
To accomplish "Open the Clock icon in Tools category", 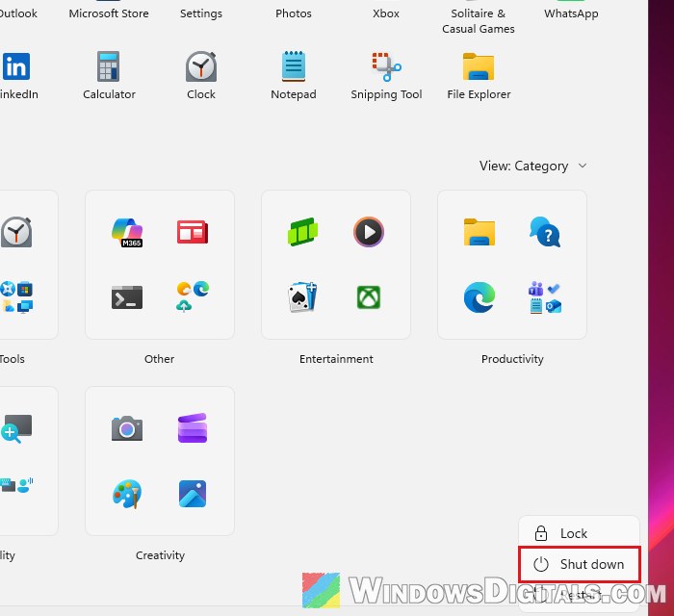I will click(x=16, y=232).
